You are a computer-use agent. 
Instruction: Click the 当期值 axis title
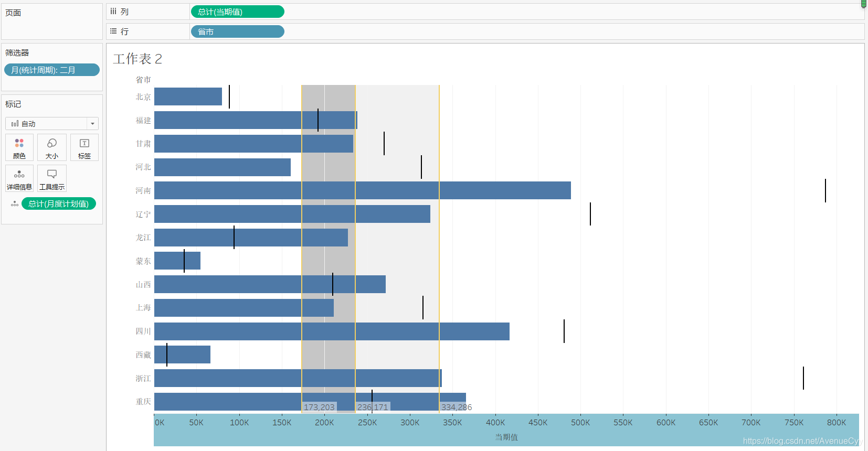[506, 437]
